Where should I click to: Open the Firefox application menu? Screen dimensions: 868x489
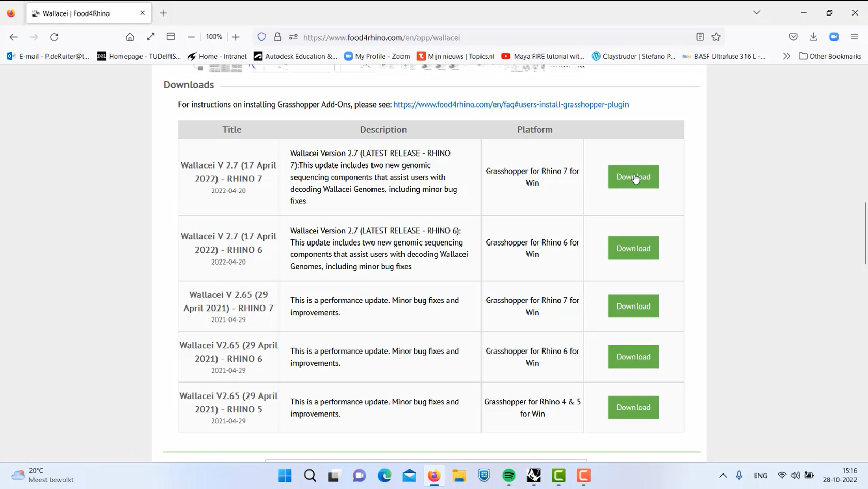(854, 37)
